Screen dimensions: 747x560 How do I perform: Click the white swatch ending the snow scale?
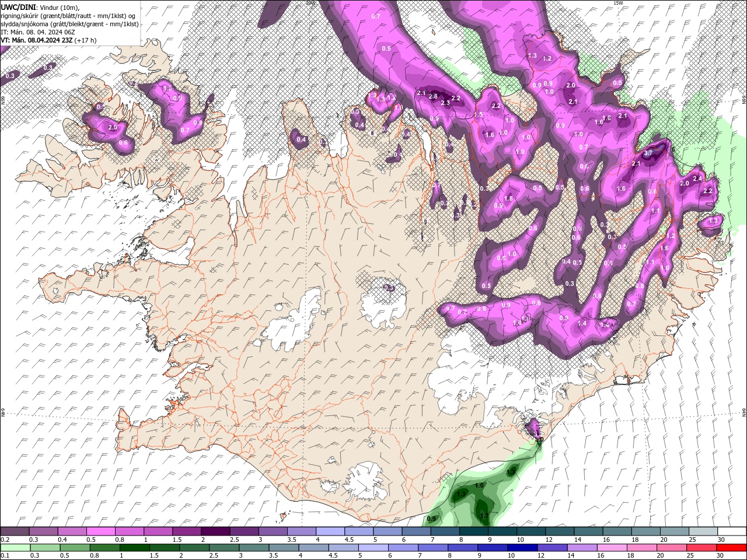tap(732, 531)
